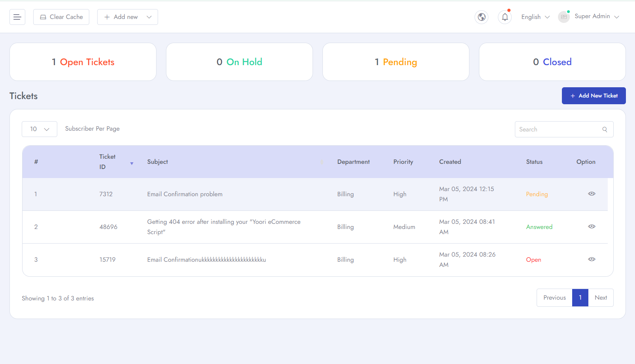Open the notifications bell
The image size is (635, 364).
click(505, 17)
